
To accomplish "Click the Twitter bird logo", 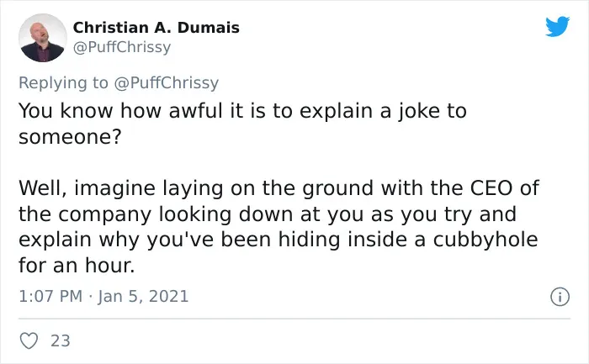I will (x=557, y=26).
